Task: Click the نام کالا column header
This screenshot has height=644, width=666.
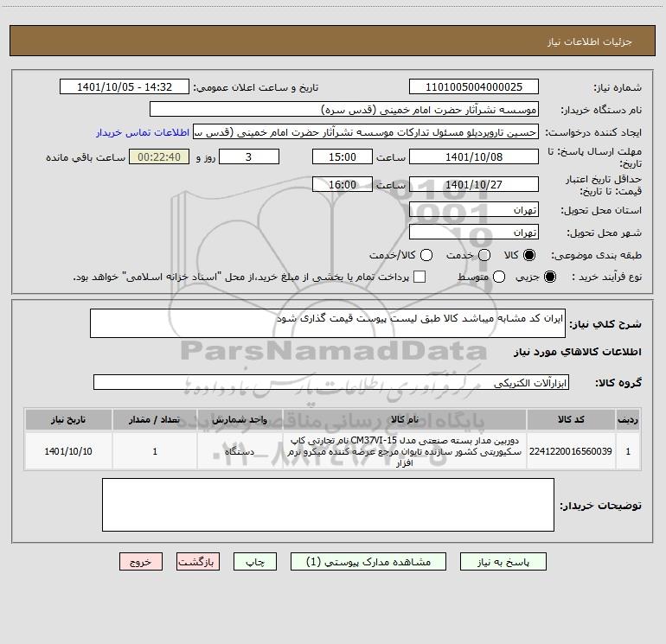Action: coord(405,419)
